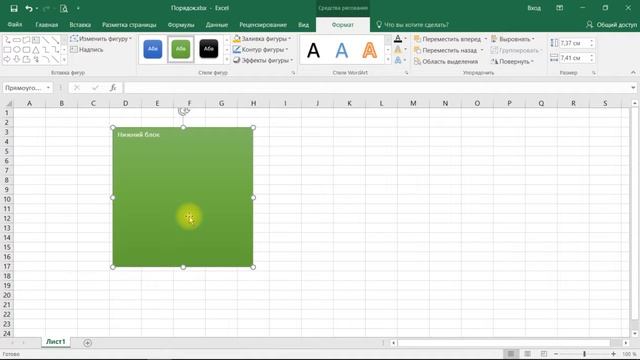Viewport: 640px width, 360px height.
Task: Click the shape height field 7,37 см
Action: [x=573, y=43]
